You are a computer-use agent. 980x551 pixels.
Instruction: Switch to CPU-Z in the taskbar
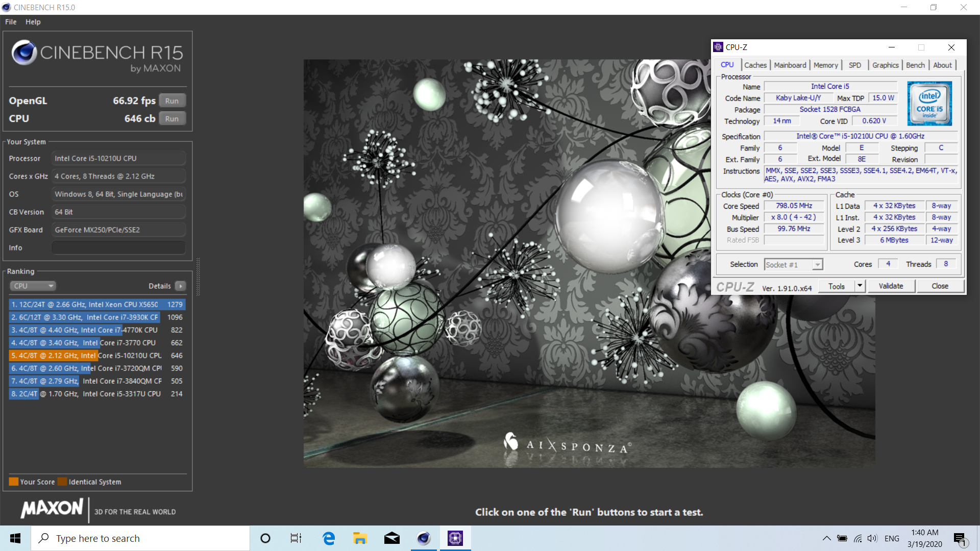point(455,538)
